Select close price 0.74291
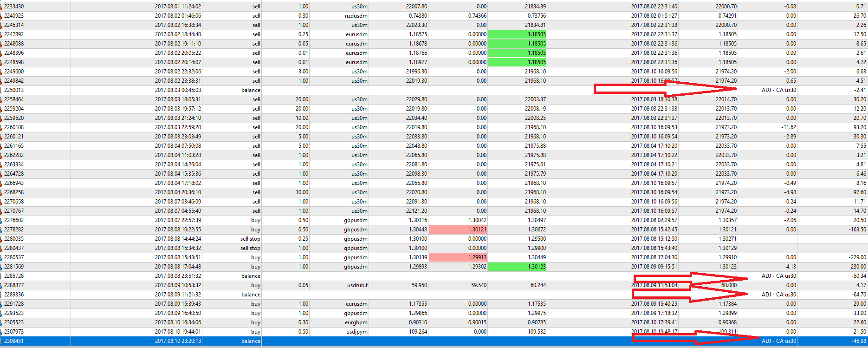This screenshot has width=868, height=348. (727, 16)
